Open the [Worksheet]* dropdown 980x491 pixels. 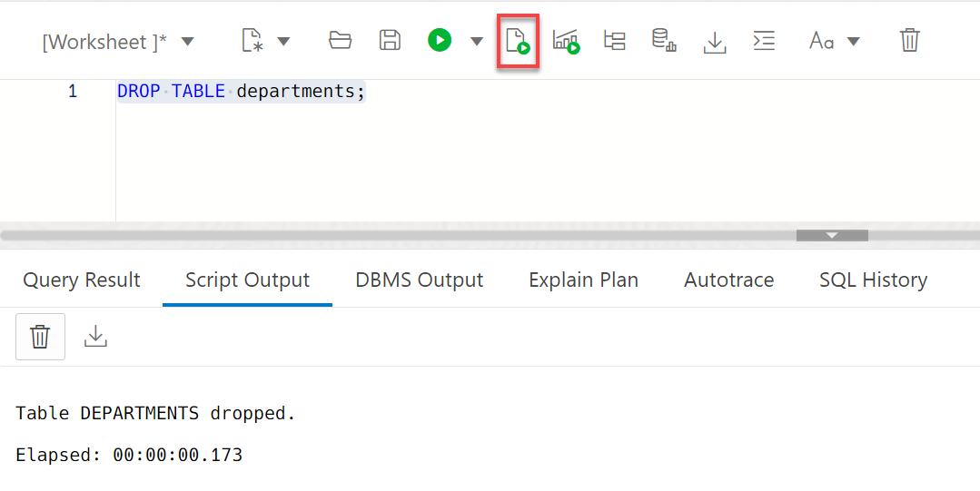pos(118,42)
